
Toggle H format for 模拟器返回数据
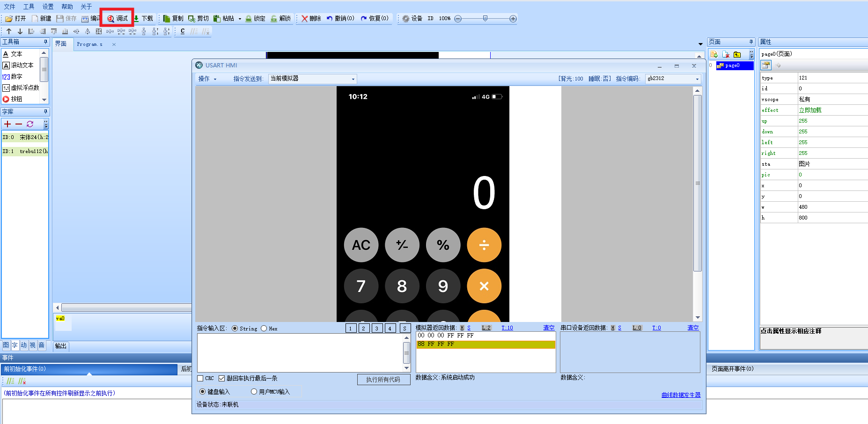[462, 328]
